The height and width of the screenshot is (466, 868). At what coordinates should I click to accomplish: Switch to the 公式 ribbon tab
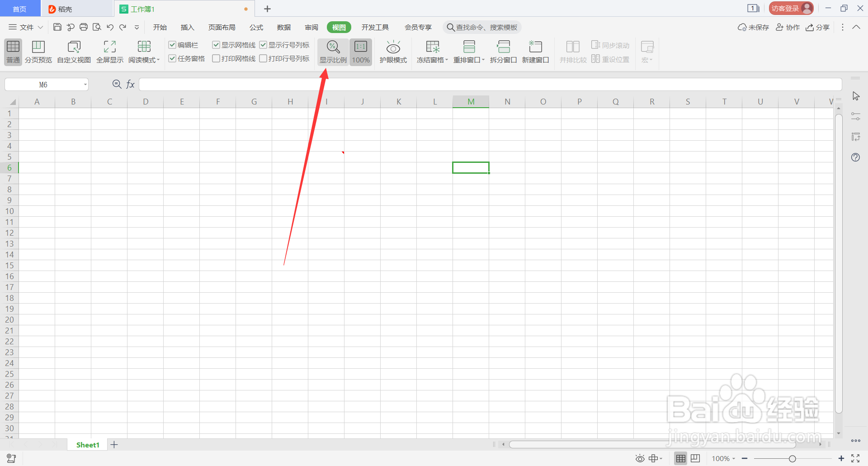click(x=256, y=27)
